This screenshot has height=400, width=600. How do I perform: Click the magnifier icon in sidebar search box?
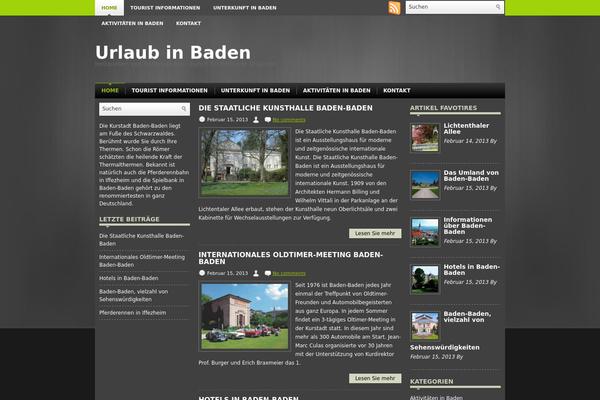(184, 109)
